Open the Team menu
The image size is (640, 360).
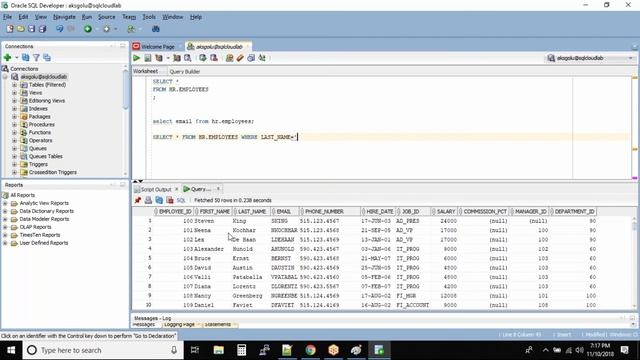pos(129,17)
